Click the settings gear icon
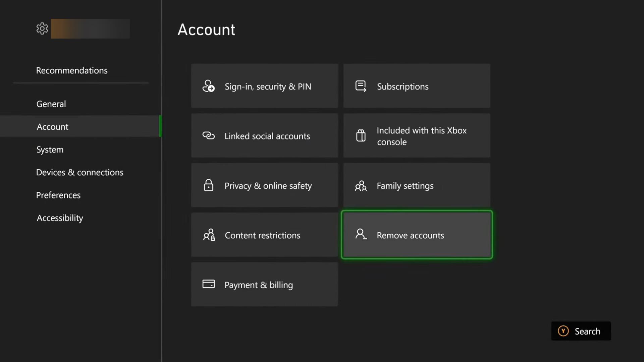This screenshot has height=362, width=644. (x=42, y=28)
